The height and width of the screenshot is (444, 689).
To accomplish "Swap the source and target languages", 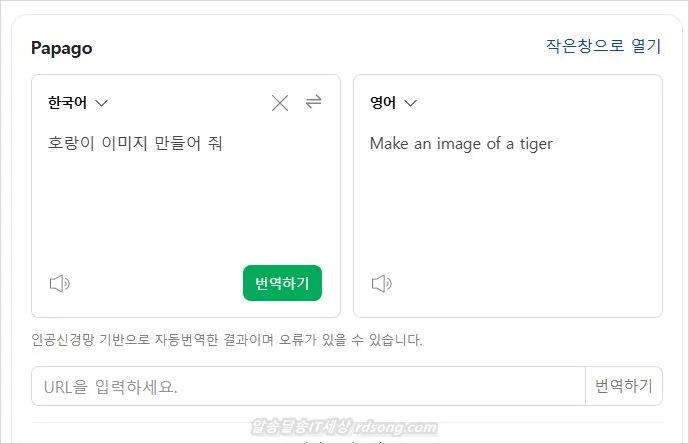I will tap(314, 102).
